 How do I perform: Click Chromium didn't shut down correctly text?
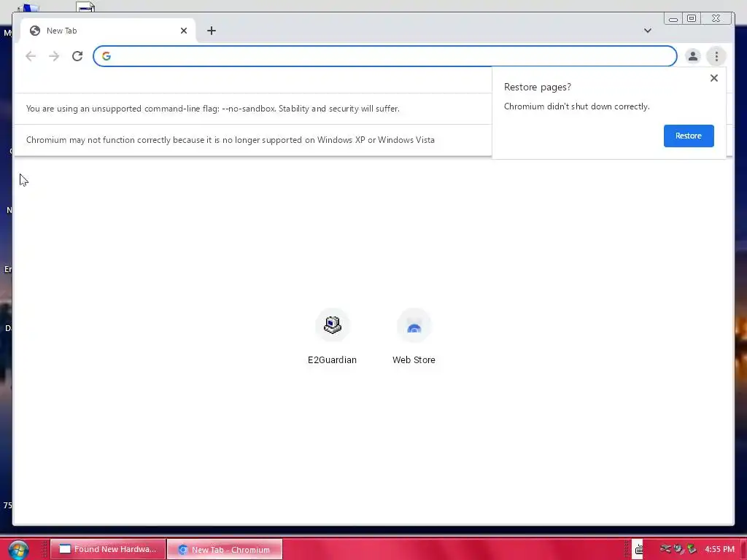[576, 106]
